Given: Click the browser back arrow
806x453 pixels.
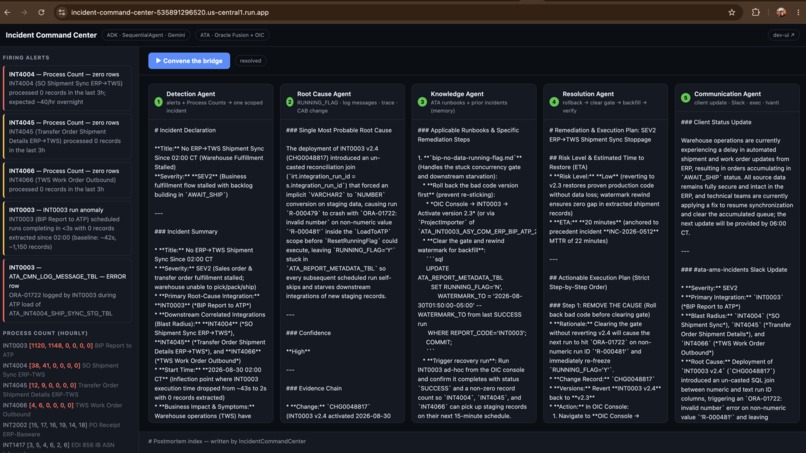Looking at the screenshot, I should [x=7, y=12].
